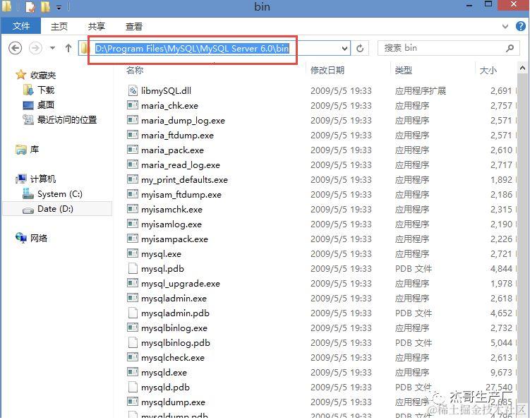
Task: Select the mysqld.pdb file name
Action: pos(165,388)
